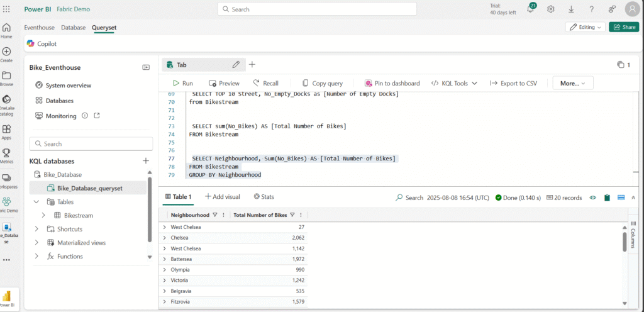Open Apps from the left sidebar

coord(6,132)
